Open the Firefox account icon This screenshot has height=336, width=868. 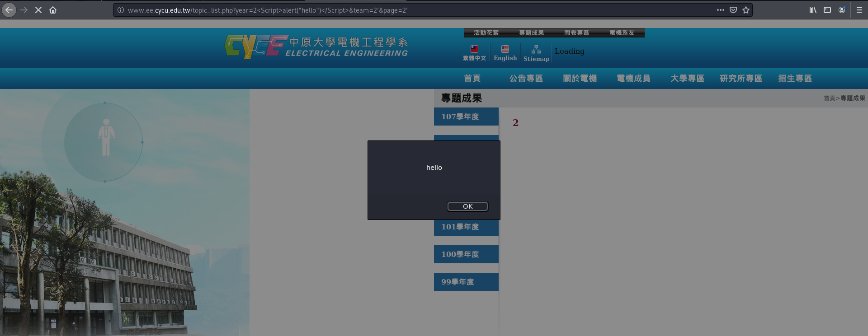tap(842, 10)
